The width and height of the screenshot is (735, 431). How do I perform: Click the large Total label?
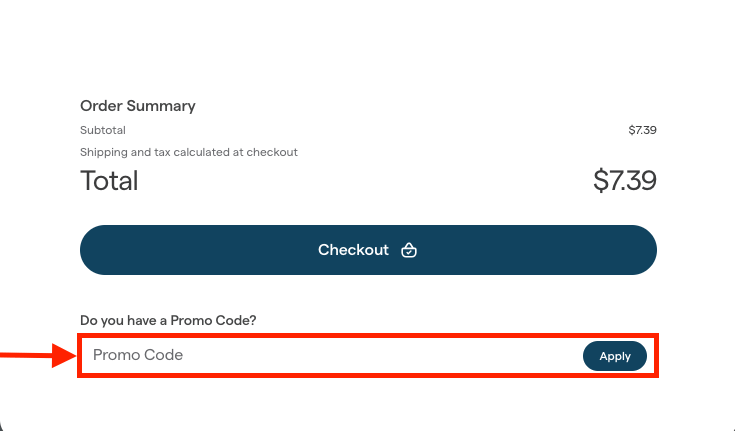click(x=109, y=181)
